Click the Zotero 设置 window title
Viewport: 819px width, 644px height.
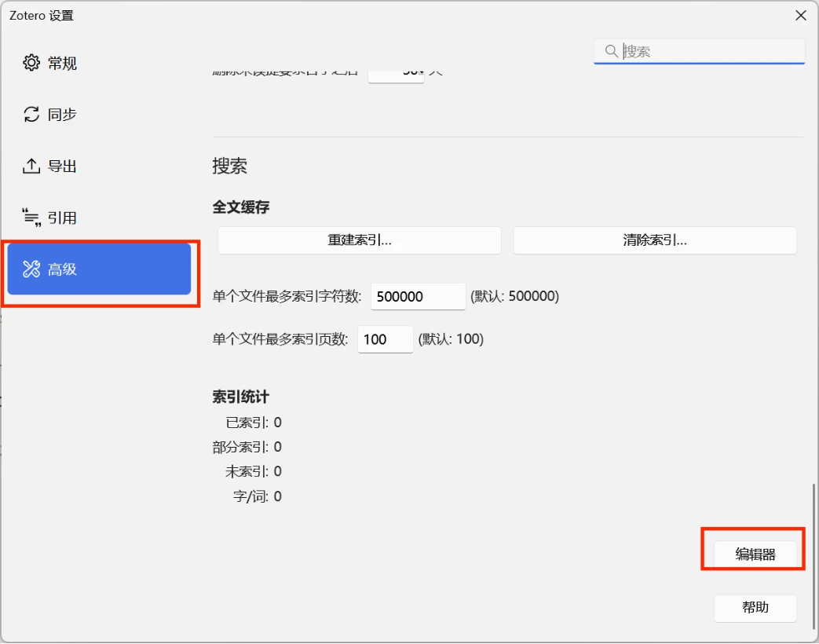[42, 16]
